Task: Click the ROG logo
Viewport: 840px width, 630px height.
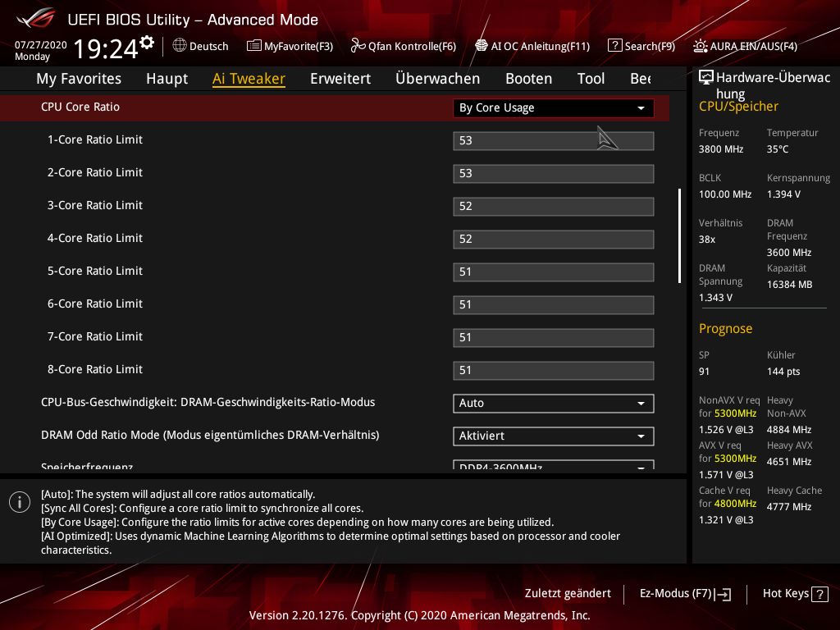Action: [36, 18]
